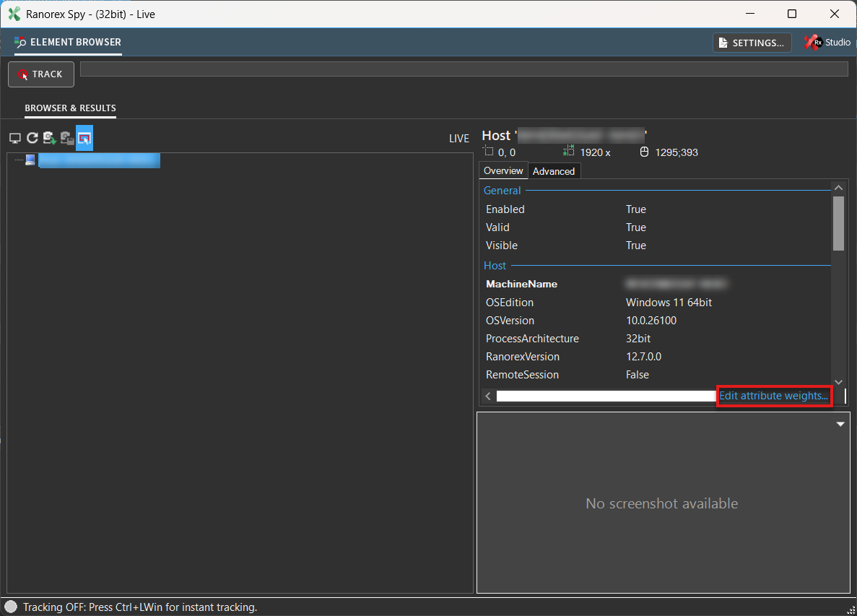Launch Ranorex Studio from the header
Viewport: 857px width, 616px height.
pyautogui.click(x=827, y=43)
